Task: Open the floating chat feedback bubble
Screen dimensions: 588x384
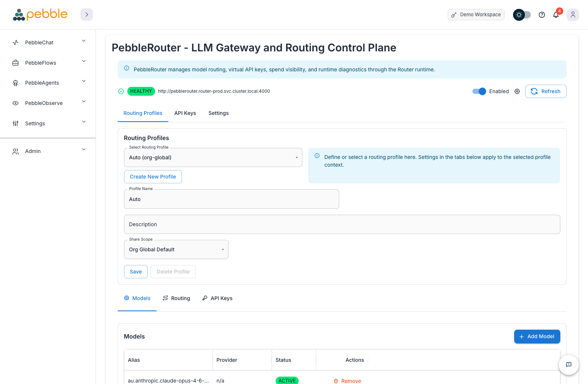Action: point(568,365)
